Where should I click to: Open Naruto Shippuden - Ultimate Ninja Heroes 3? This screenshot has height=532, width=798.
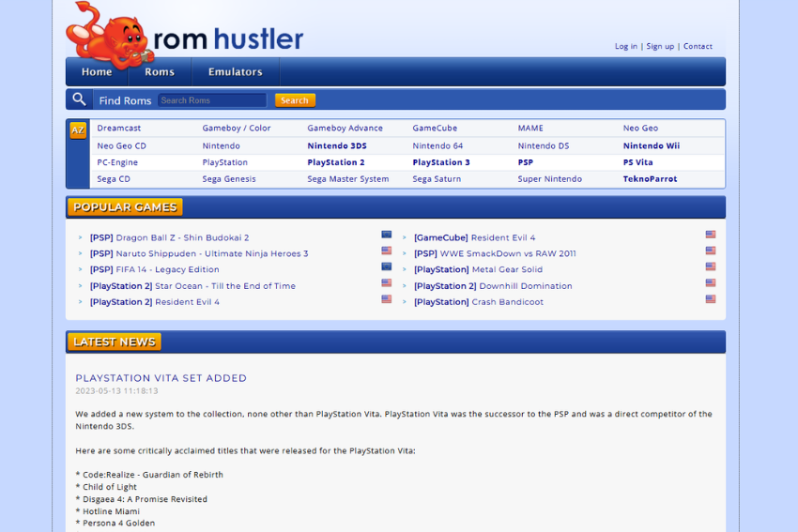(199, 253)
